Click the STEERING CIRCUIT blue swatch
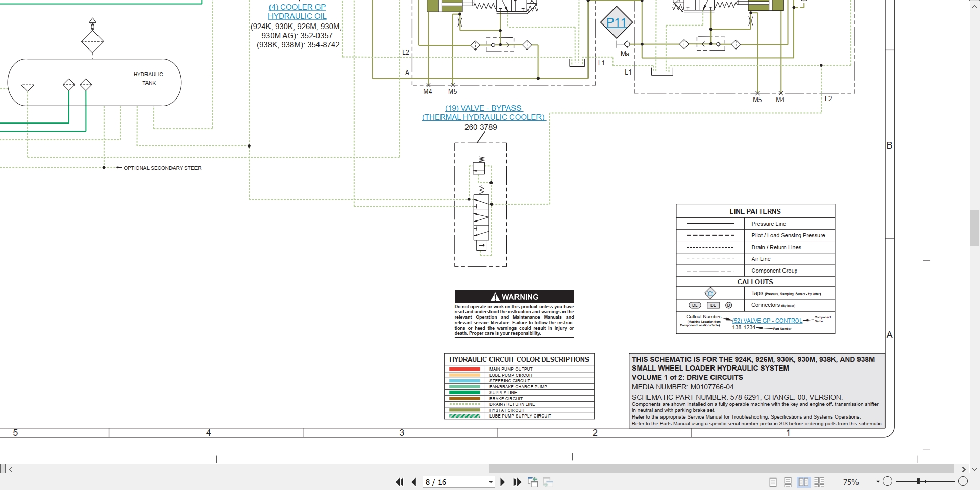Screen dimensions: 980x490 [464, 381]
